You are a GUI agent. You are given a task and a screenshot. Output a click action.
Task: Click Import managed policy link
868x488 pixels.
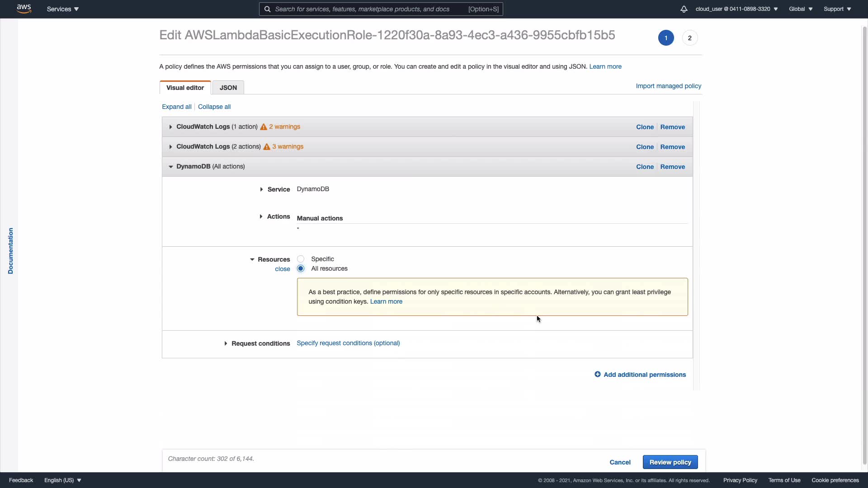tap(668, 86)
